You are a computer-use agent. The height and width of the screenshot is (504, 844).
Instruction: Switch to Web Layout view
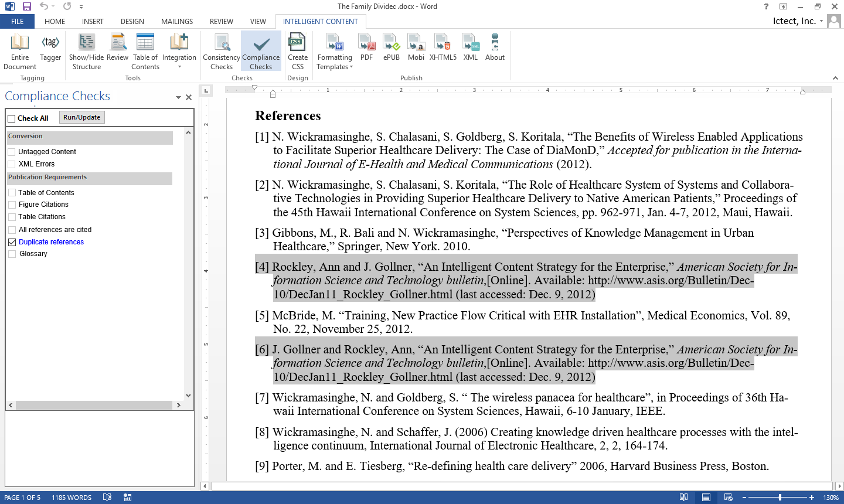pos(729,498)
